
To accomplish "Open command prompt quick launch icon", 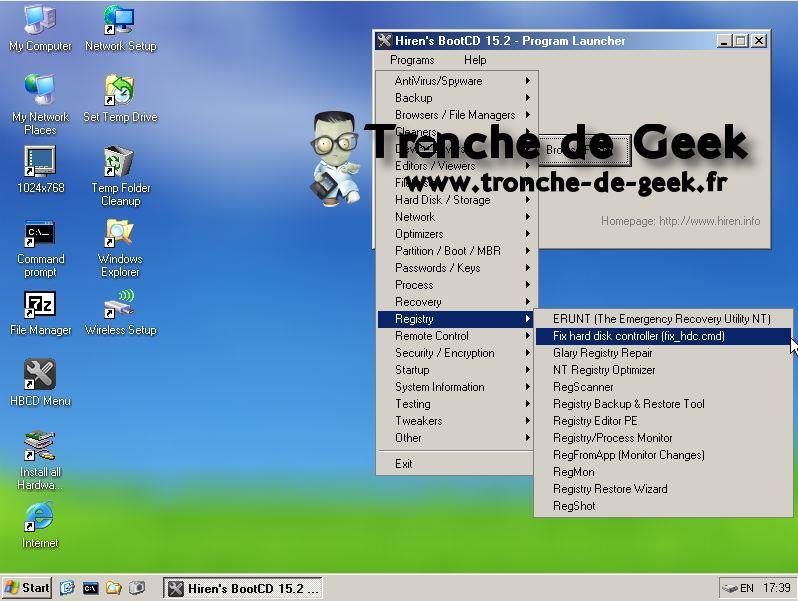I will click(x=91, y=588).
